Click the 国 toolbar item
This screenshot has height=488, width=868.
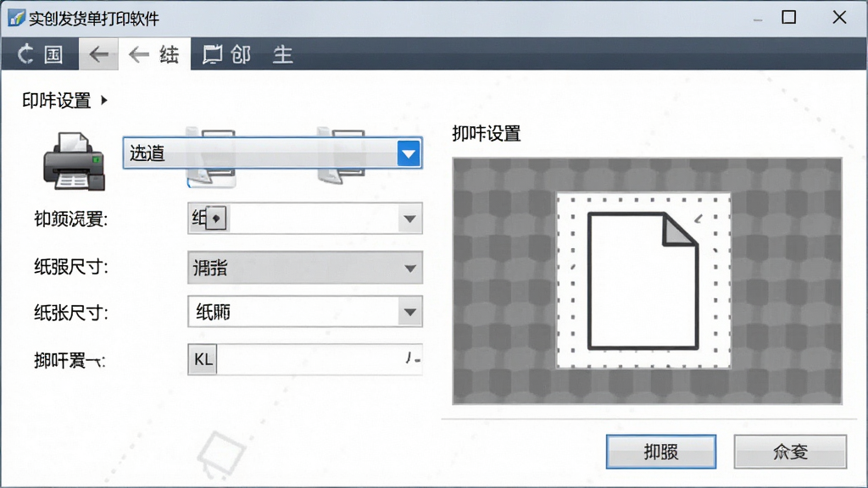point(53,55)
